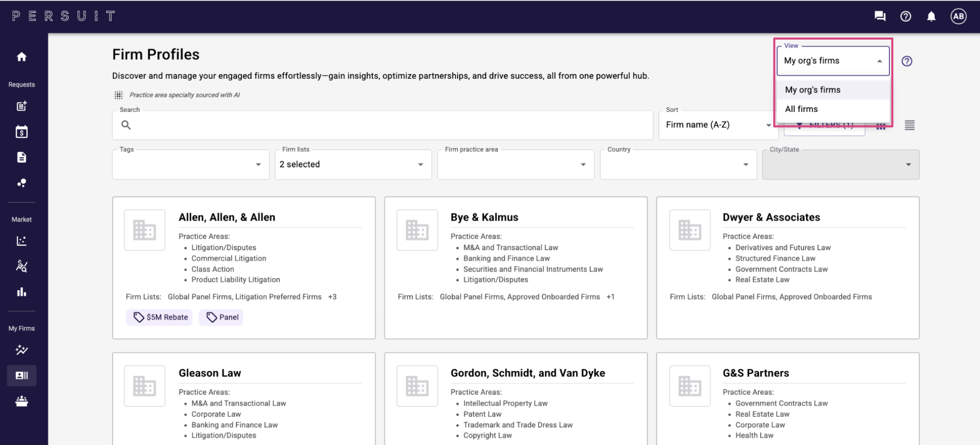Select "My org's firms" option
Image resolution: width=980 pixels, height=445 pixels.
point(833,90)
